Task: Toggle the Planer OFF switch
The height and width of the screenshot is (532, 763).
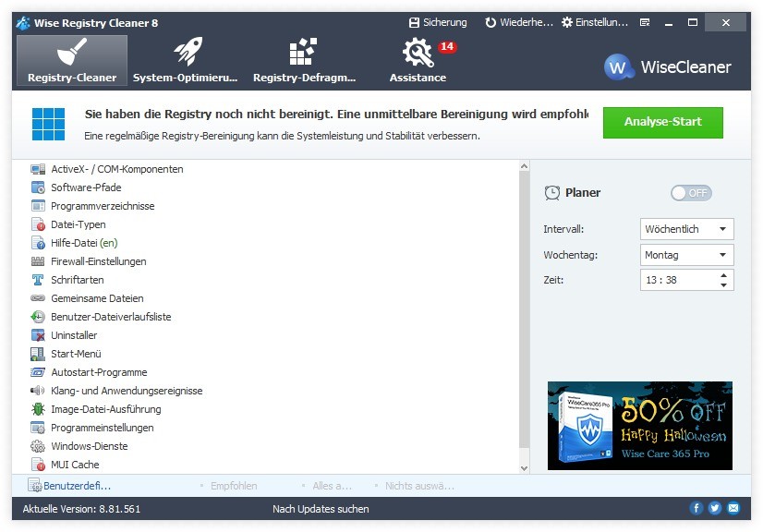Action: (x=691, y=193)
